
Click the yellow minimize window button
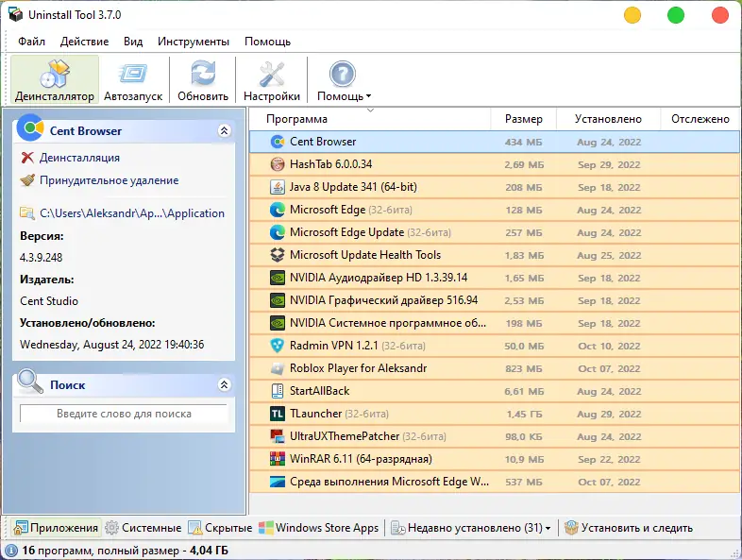tap(632, 15)
